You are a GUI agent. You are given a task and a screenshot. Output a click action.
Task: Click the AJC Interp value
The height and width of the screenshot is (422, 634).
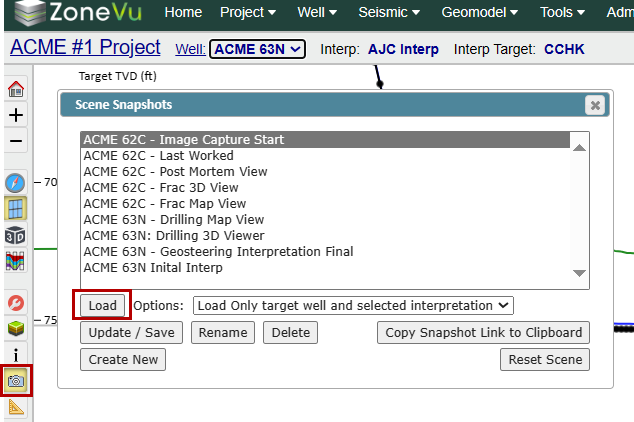point(403,49)
